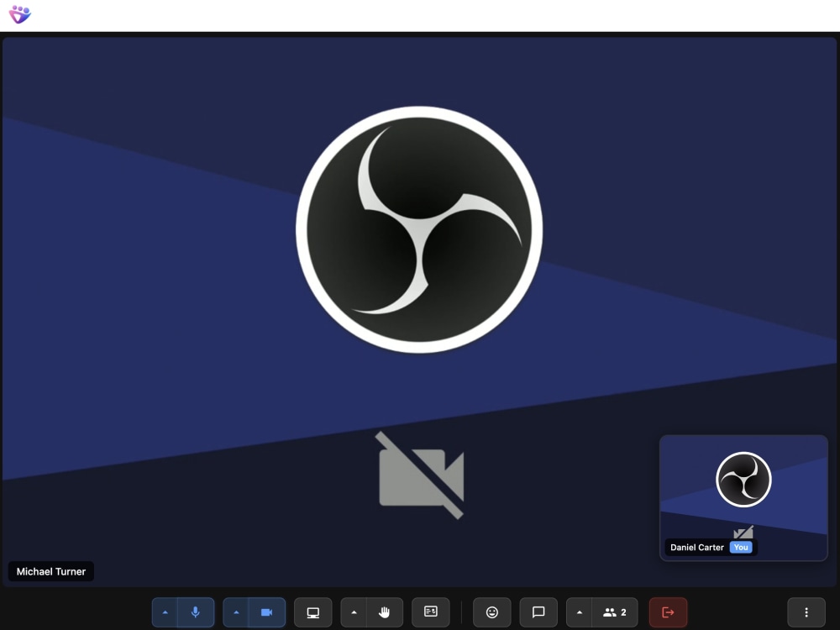Open the chat panel

(538, 612)
